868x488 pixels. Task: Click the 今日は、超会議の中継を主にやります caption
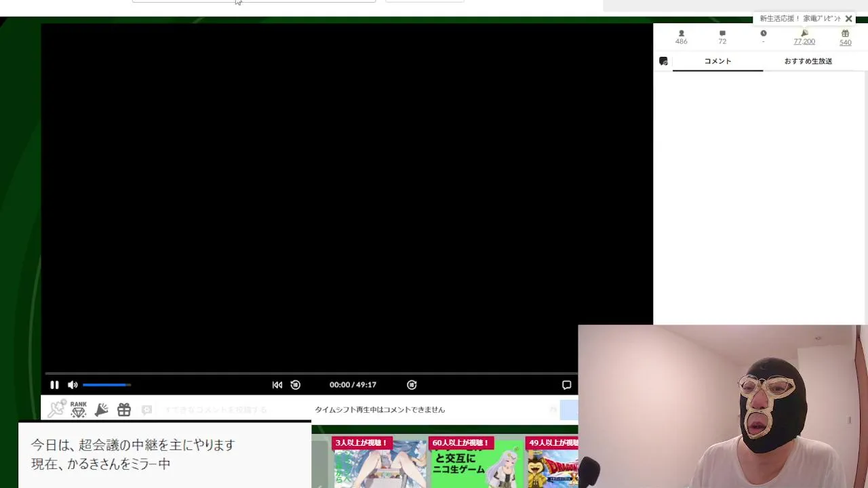[x=133, y=445]
